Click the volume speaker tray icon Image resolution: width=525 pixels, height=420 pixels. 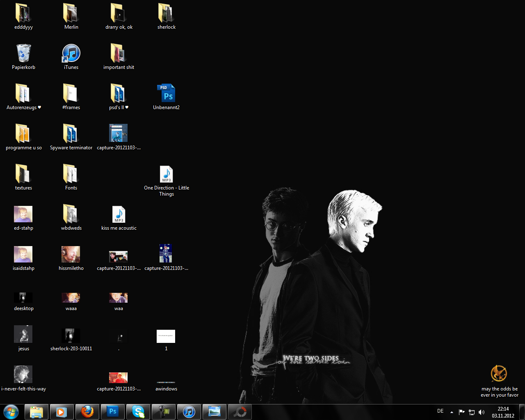(x=482, y=412)
